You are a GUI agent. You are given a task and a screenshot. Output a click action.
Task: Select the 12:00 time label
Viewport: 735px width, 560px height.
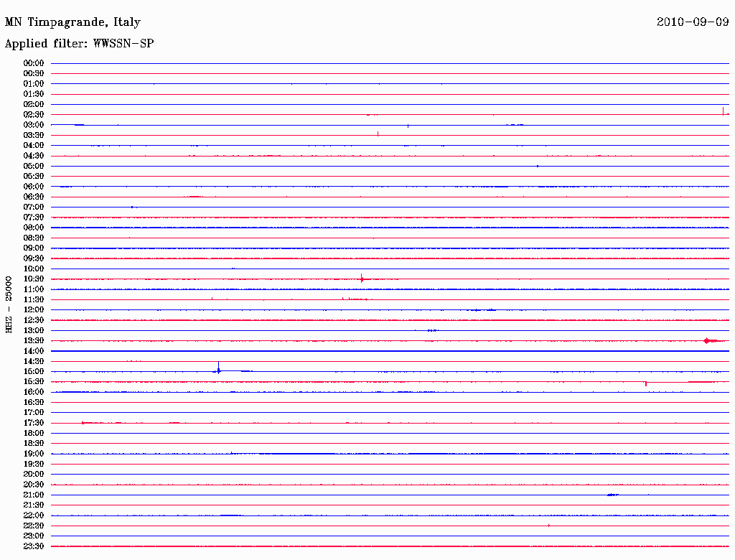[34, 309]
